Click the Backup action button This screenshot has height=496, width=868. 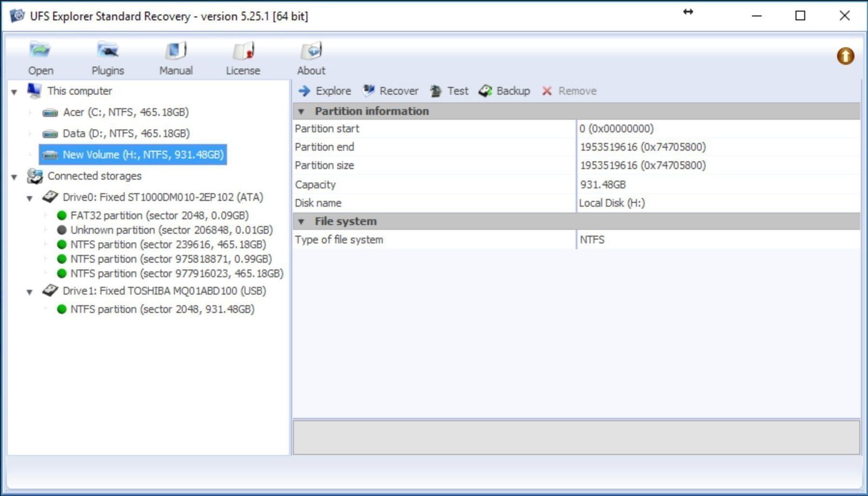click(x=505, y=91)
